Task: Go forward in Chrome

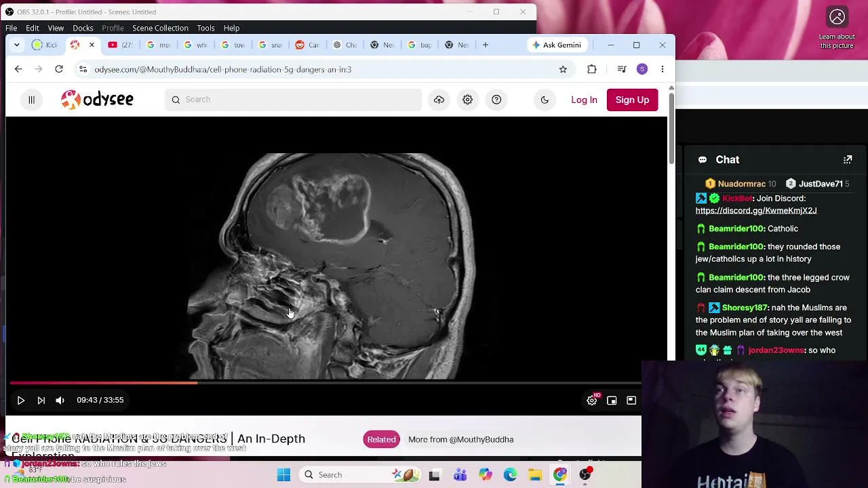Action: pos(39,69)
